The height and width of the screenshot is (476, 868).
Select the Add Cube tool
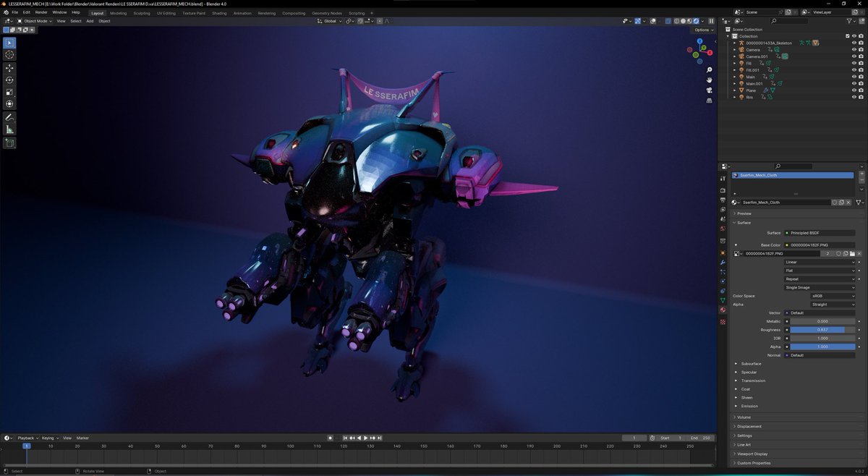(x=10, y=143)
